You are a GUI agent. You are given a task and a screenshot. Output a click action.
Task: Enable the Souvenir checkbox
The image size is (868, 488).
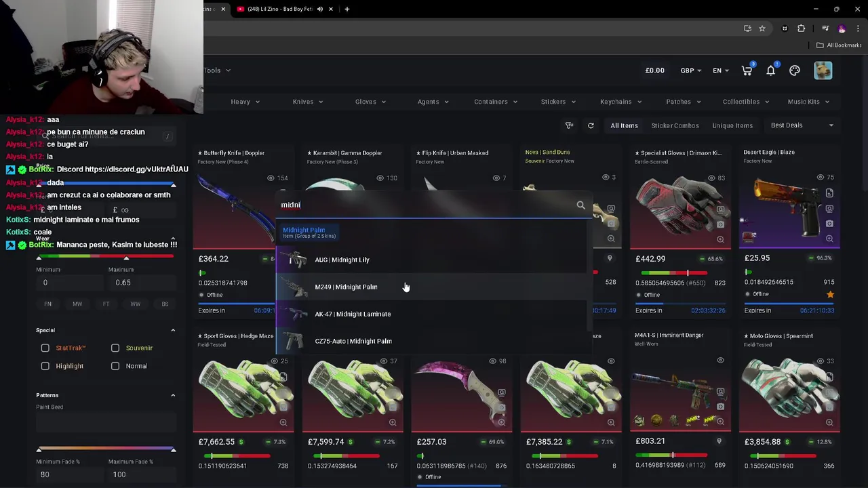point(115,348)
